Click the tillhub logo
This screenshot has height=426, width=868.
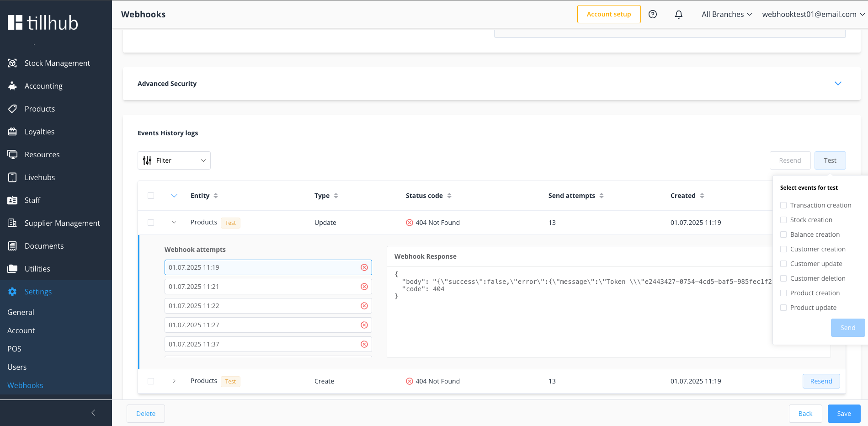pos(43,23)
